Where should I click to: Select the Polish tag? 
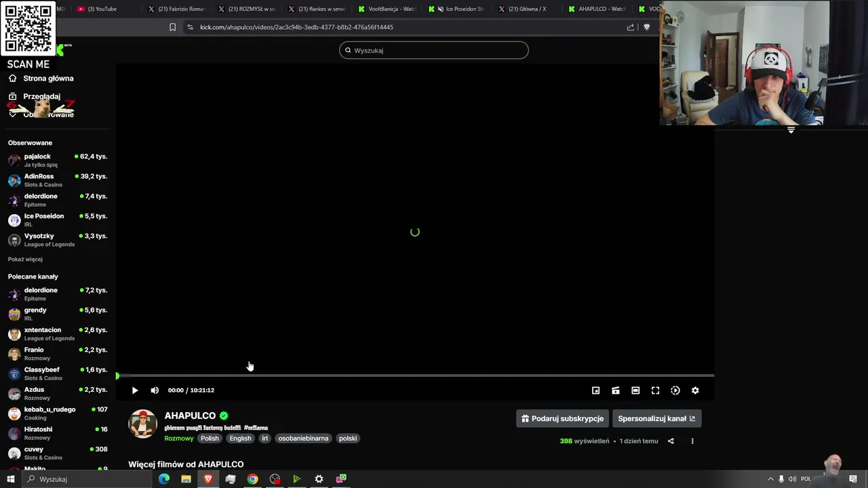210,439
